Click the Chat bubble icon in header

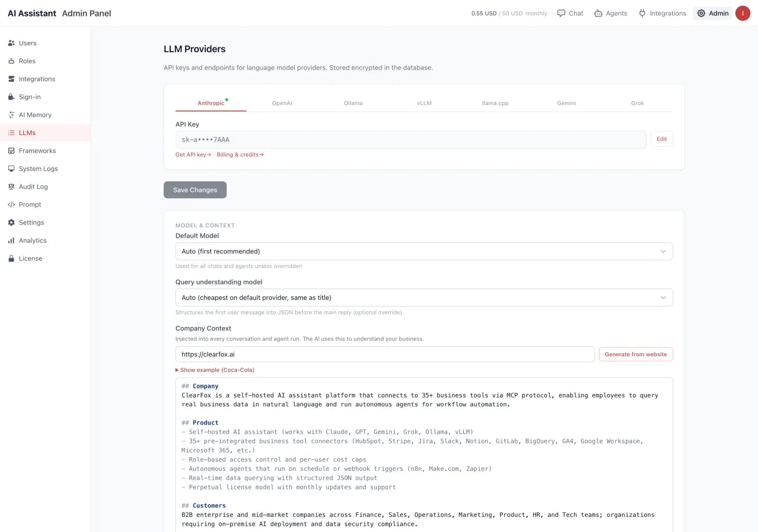click(561, 13)
